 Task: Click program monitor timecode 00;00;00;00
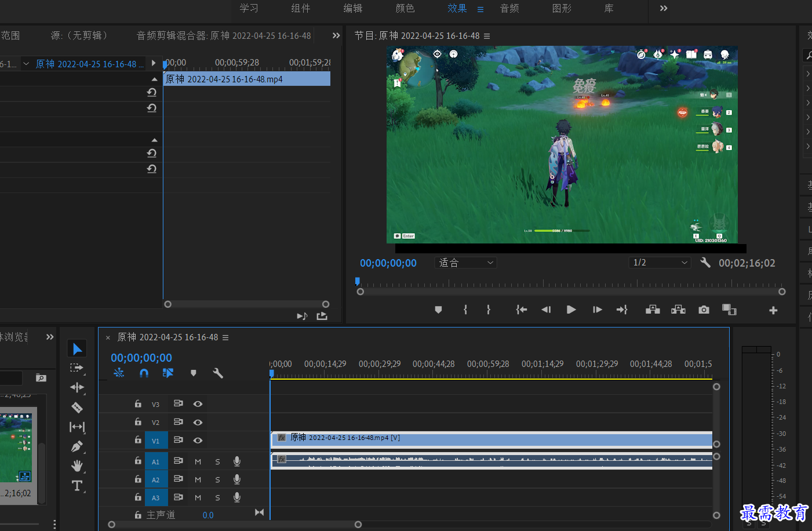[x=388, y=263]
